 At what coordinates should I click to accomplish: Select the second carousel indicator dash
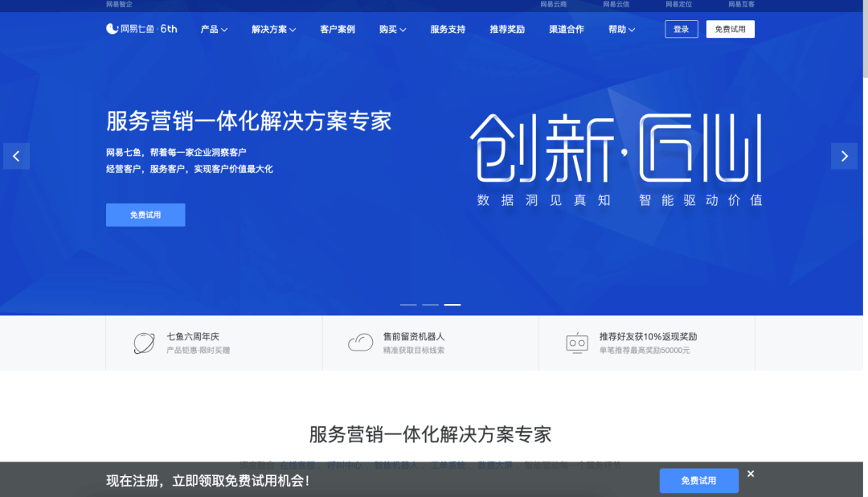430,305
